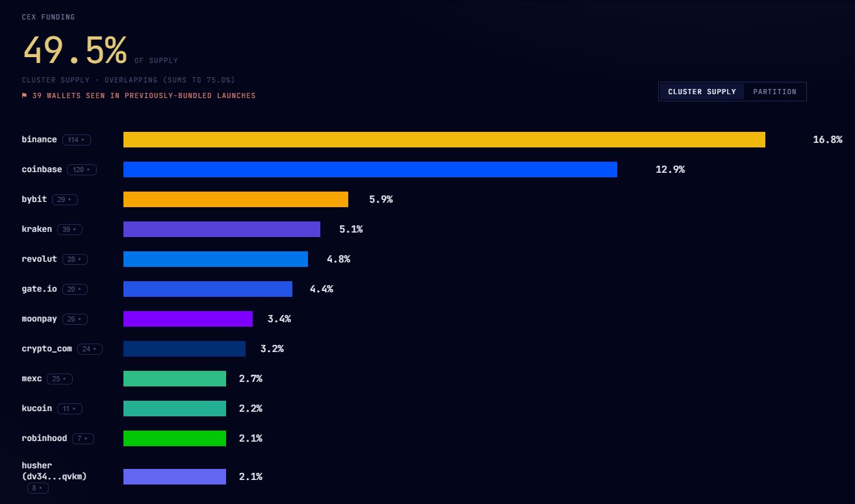This screenshot has width=855, height=504.
Task: Select the "moonpay" row label
Action: (39, 319)
